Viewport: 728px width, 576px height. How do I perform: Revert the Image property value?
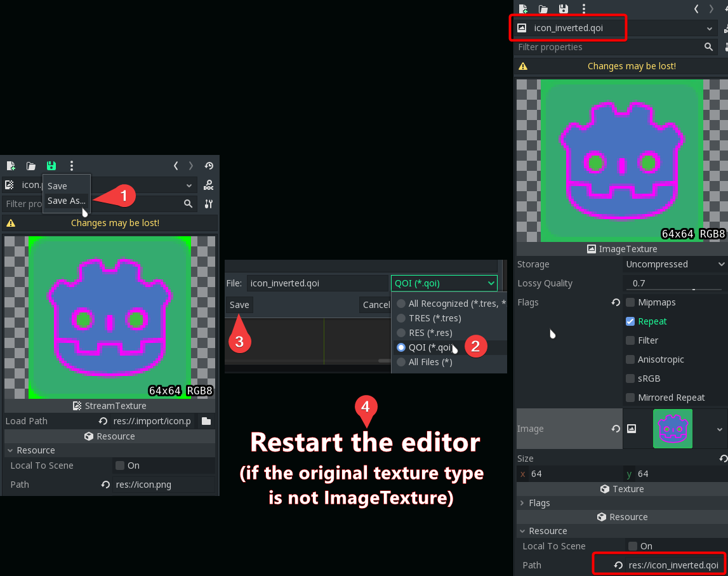[616, 429]
